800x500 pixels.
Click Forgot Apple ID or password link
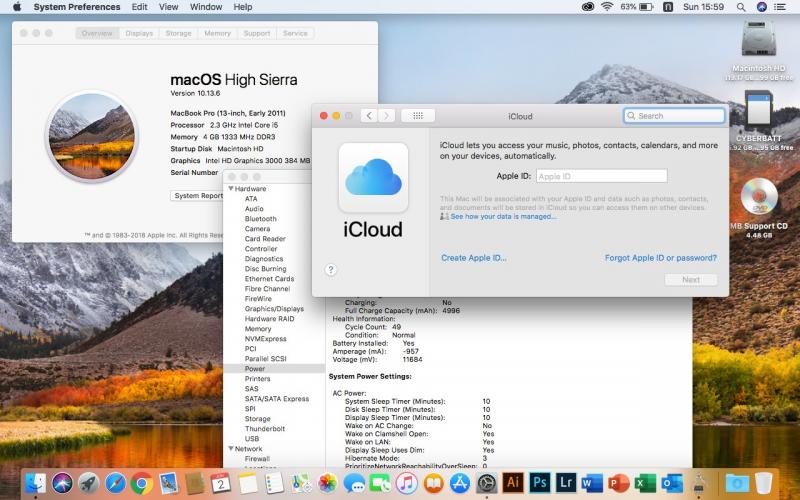tap(661, 258)
